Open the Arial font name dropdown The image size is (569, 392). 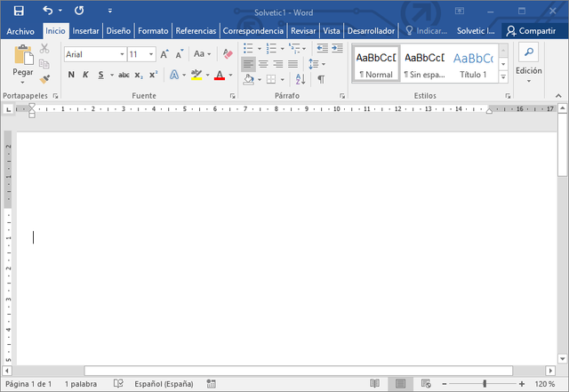pos(123,54)
